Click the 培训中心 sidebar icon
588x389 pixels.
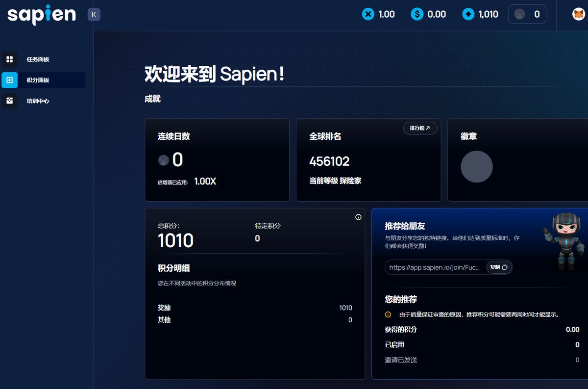(10, 101)
